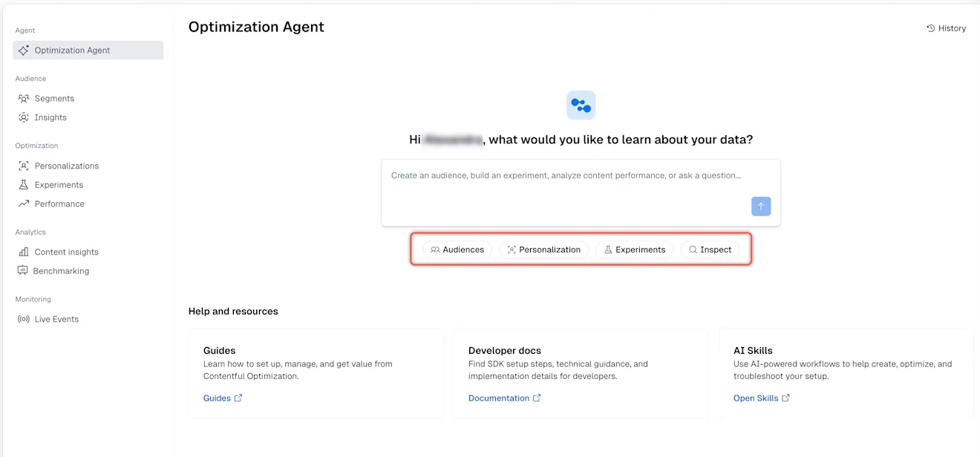Go to Insights under Audience
Screen dimensions: 980x457
(50, 117)
